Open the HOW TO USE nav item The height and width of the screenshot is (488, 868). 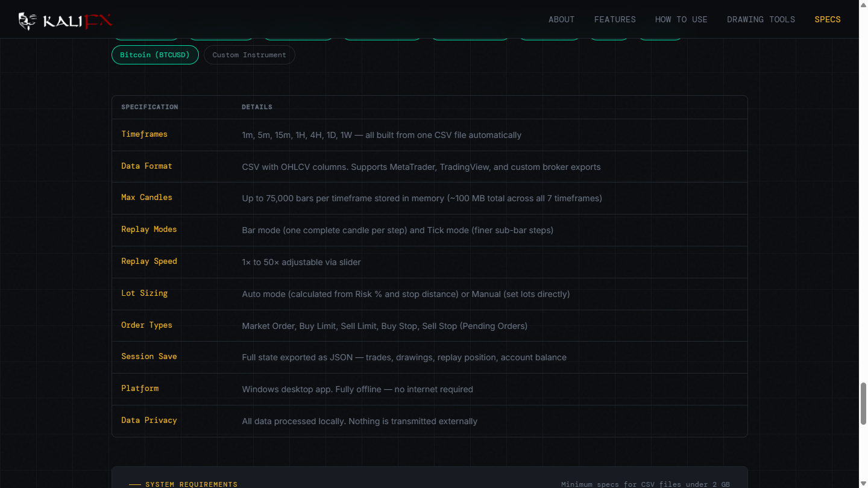click(681, 19)
